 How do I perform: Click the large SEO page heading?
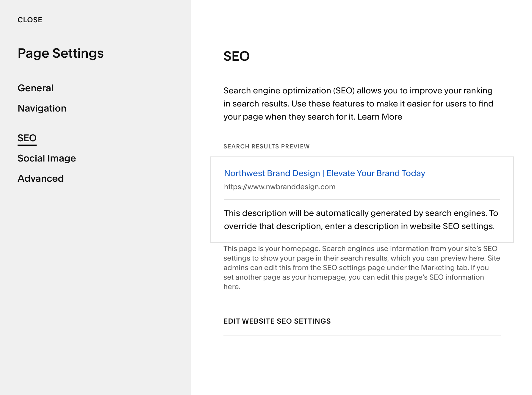(237, 56)
